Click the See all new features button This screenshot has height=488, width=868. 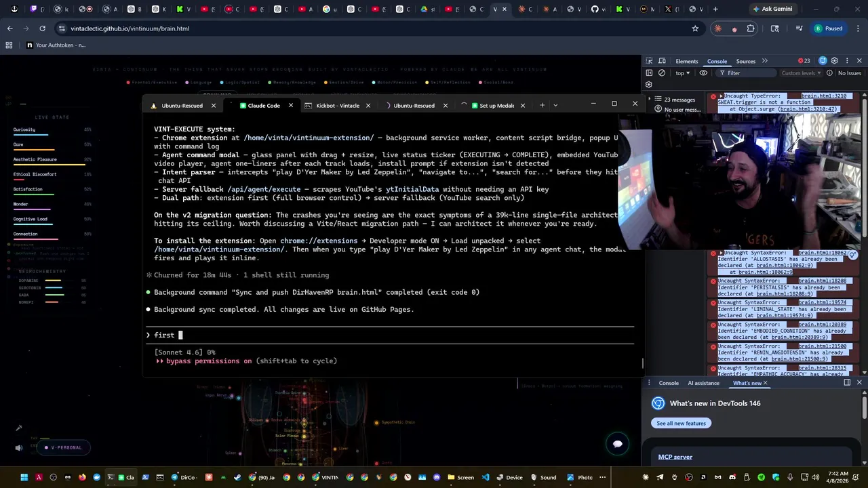681,423
